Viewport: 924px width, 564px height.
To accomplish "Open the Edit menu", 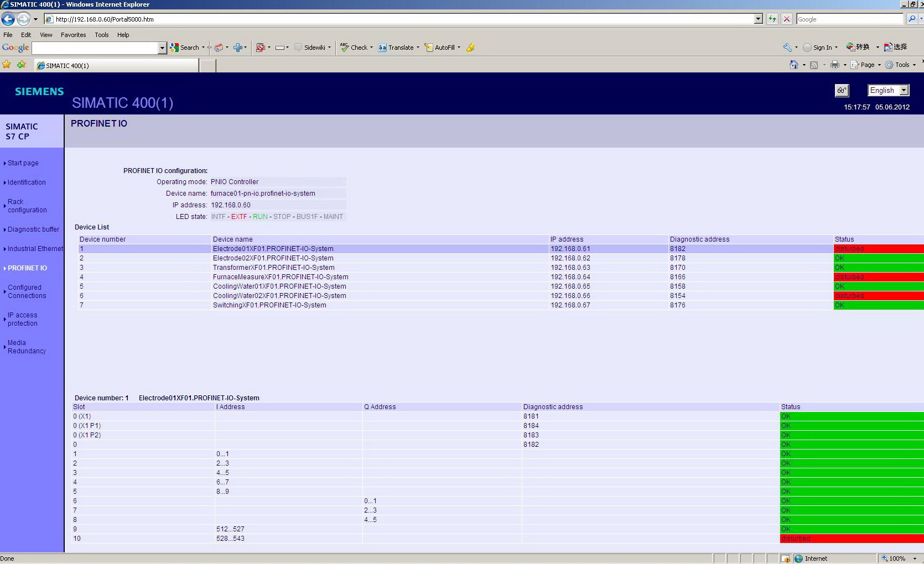I will pos(26,35).
